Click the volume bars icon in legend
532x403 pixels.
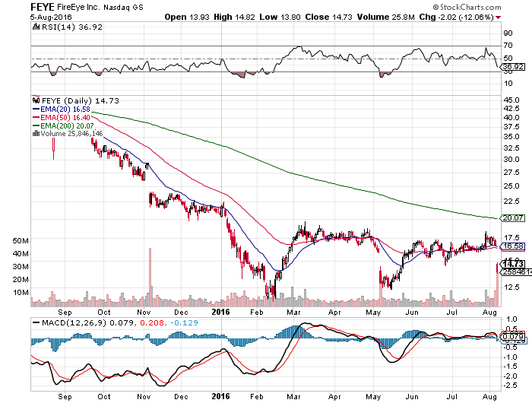pos(36,133)
